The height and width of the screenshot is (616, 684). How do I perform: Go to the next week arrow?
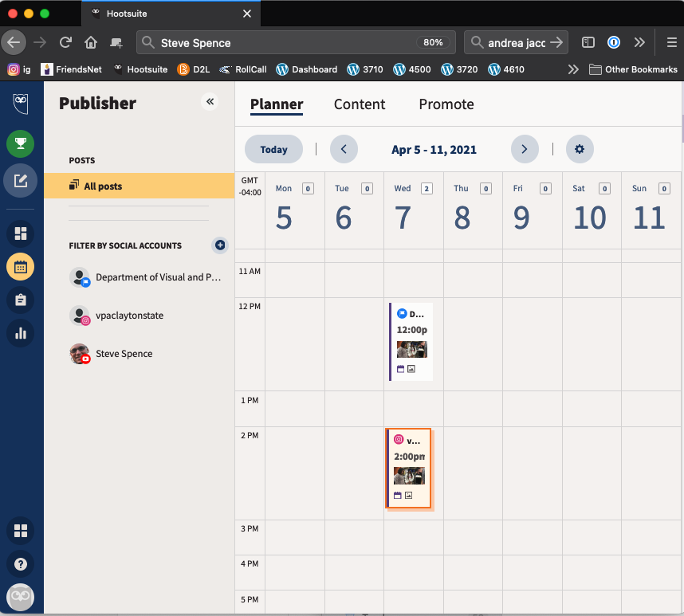(524, 149)
